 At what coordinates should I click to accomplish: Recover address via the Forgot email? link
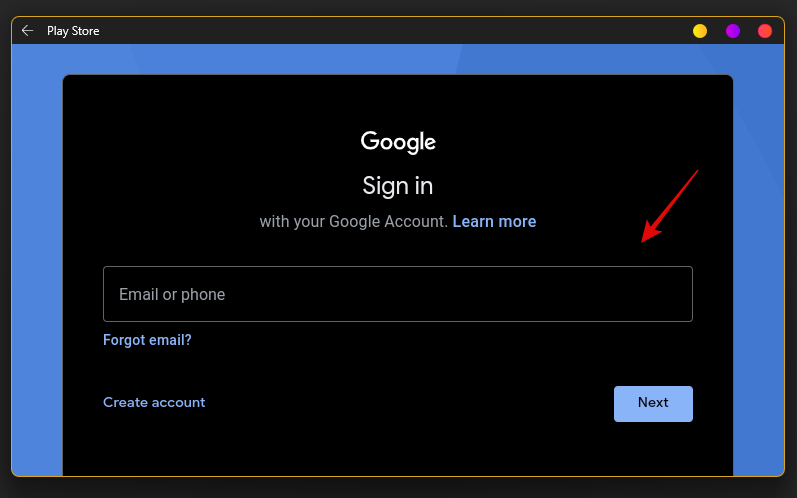tap(147, 340)
